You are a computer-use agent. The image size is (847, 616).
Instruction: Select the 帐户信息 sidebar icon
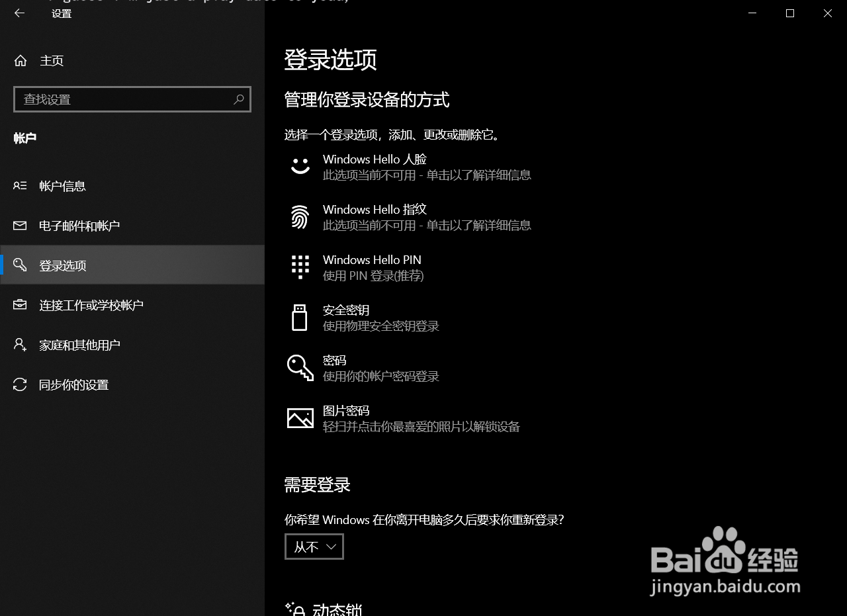[x=20, y=186]
